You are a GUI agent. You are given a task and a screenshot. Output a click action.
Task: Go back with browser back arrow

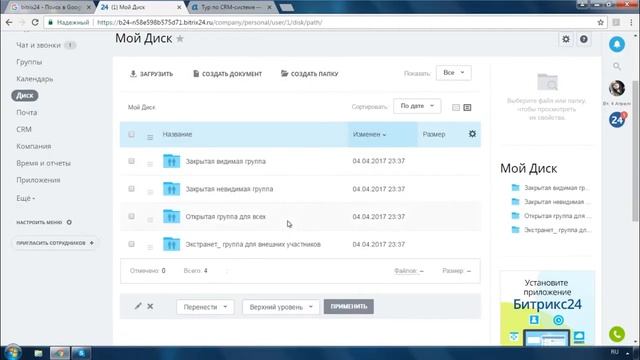(x=9, y=22)
